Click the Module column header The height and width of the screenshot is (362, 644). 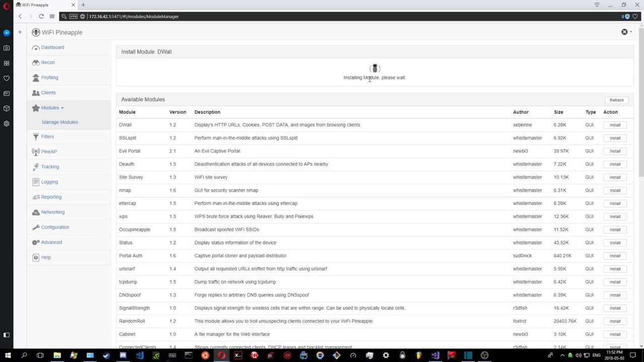pyautogui.click(x=127, y=112)
